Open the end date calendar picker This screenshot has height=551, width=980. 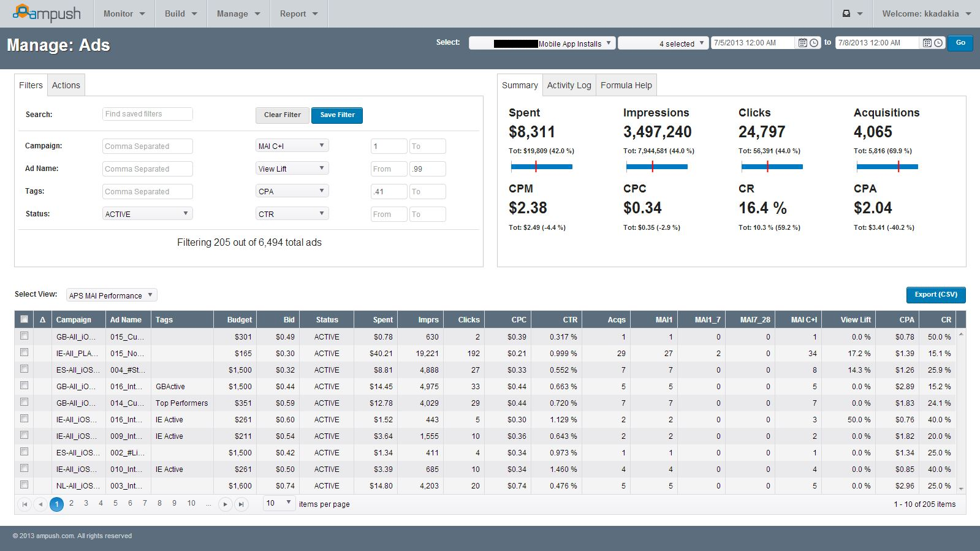[927, 43]
